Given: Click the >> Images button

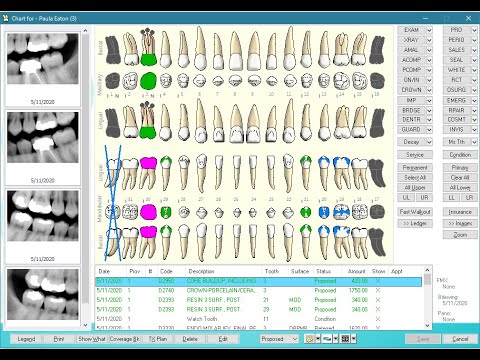Looking at the screenshot, I should tap(460, 223).
